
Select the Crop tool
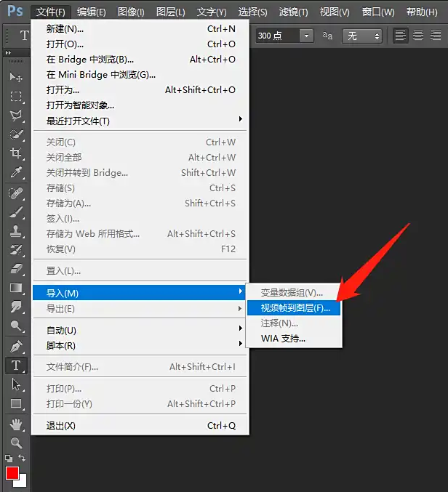pos(16,153)
